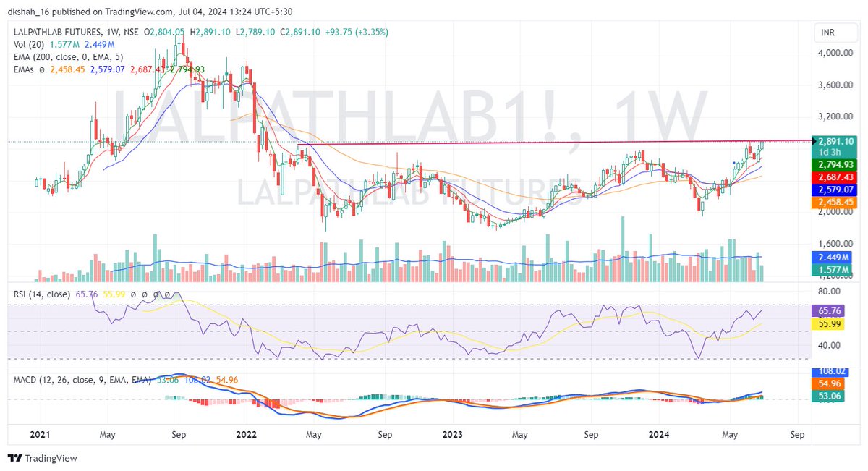Toggle the last ∅ symbol in RSI legend
868x471 pixels.
(167, 294)
